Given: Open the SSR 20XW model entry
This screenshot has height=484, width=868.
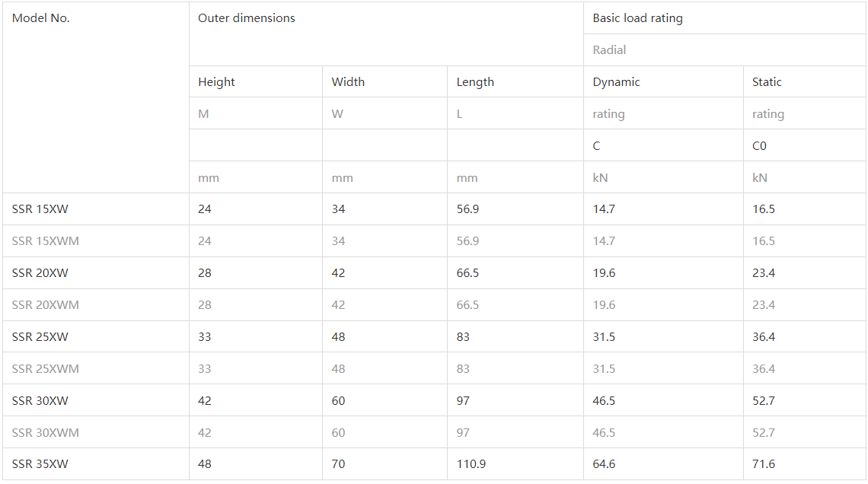Looking at the screenshot, I should point(40,273).
